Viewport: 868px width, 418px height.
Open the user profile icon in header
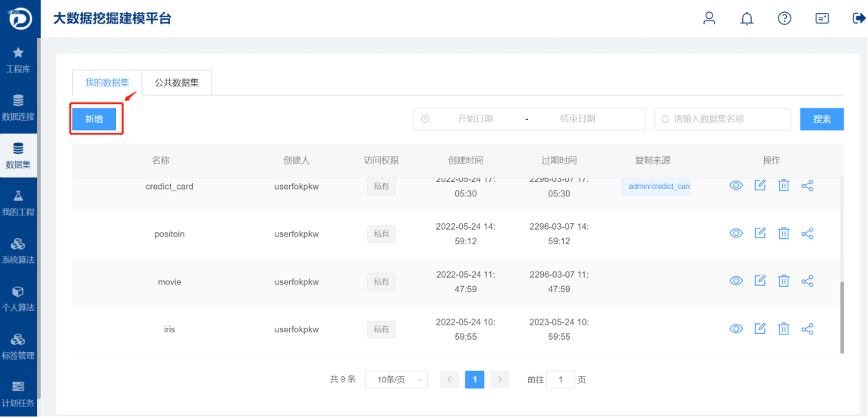[x=709, y=18]
